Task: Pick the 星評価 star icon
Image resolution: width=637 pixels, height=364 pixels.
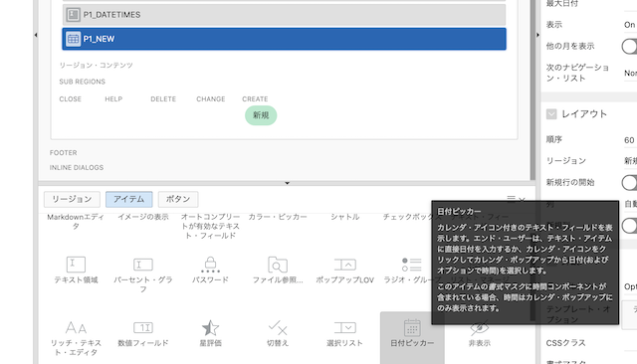Action: (210, 327)
